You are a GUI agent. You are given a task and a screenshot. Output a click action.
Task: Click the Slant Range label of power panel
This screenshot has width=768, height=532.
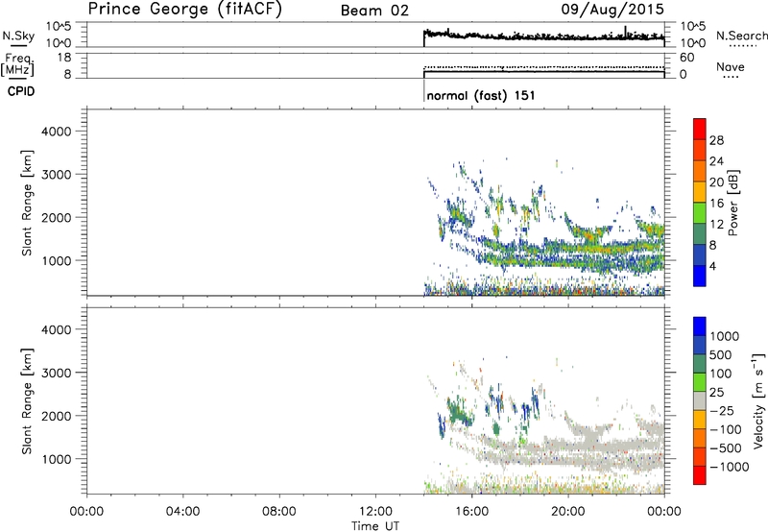tap(27, 203)
